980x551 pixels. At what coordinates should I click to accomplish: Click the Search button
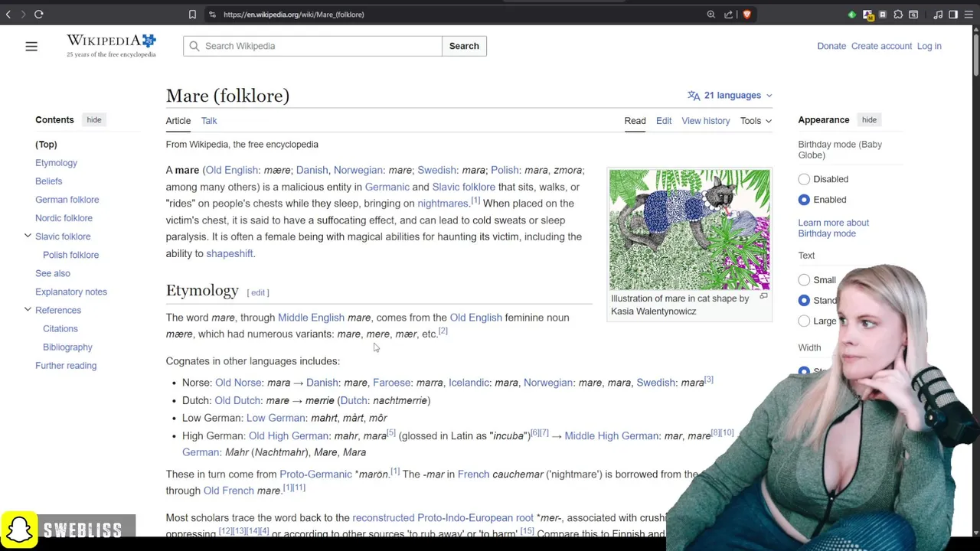464,46
